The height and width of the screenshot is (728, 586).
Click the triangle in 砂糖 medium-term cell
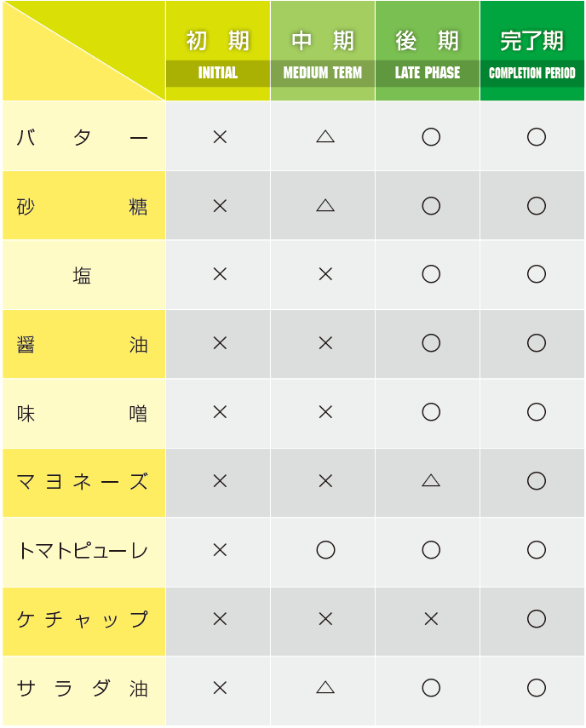(x=325, y=205)
